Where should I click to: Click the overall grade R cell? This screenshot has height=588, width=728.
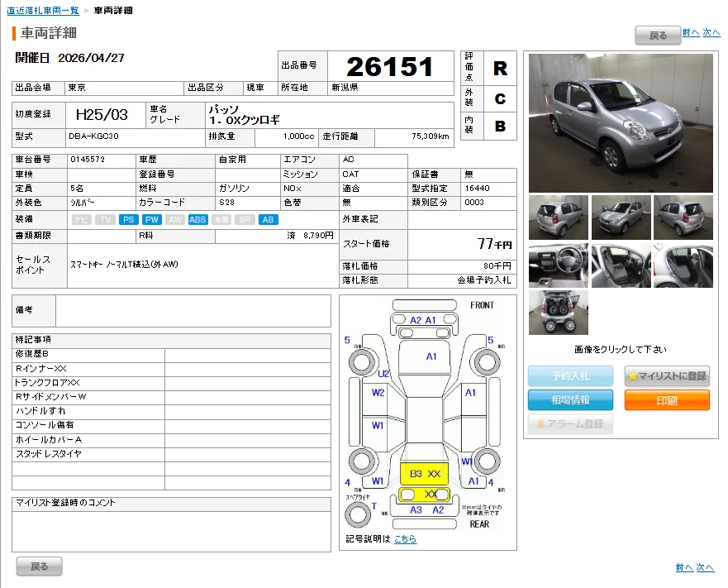(500, 69)
